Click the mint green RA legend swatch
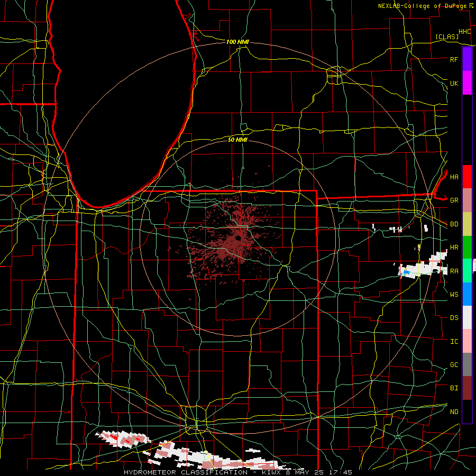 467,271
